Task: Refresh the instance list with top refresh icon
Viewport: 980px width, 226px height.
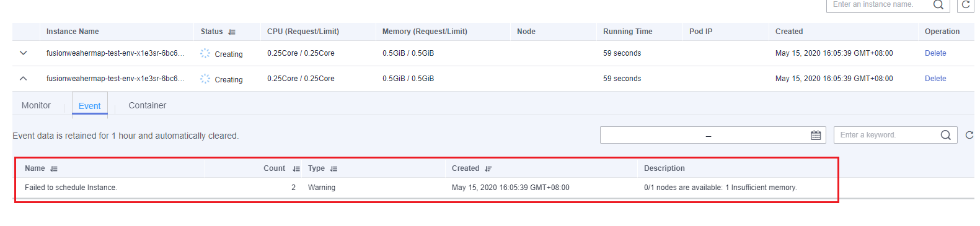Action: coord(966,5)
